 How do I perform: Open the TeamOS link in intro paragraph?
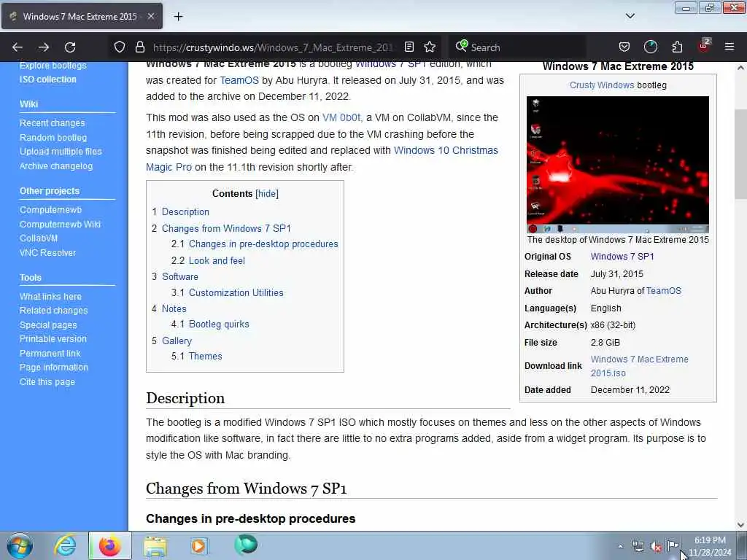239,80
